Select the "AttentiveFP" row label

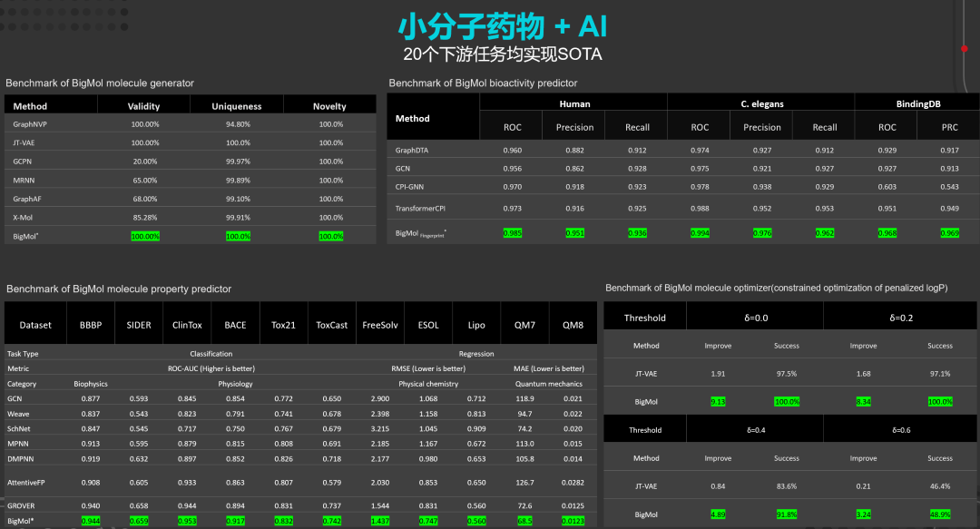(26, 483)
